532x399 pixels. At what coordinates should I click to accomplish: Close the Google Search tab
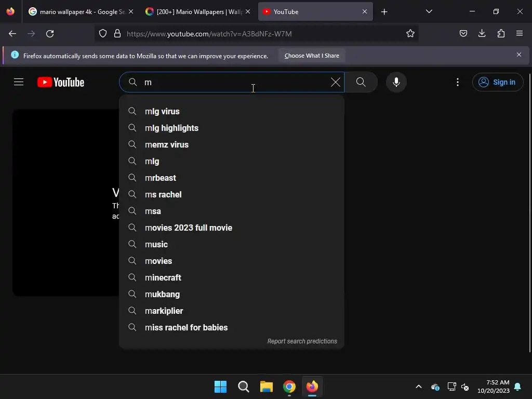131,11
